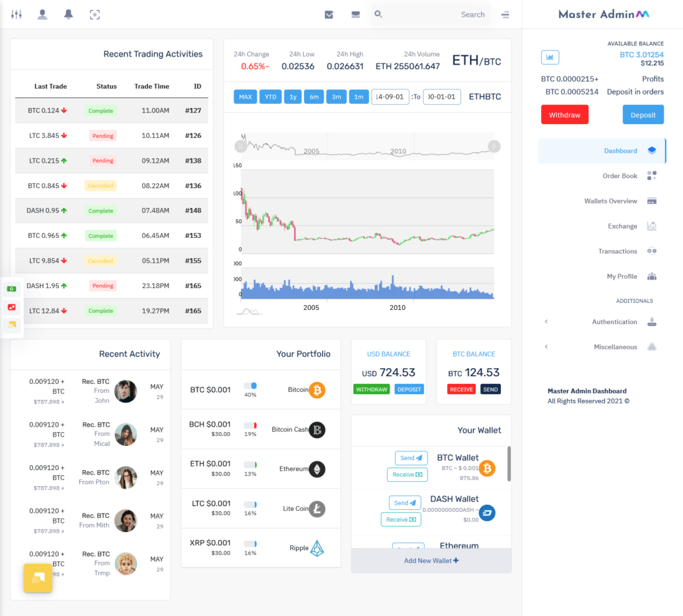Open the Dashboard sidebar entry
The image size is (683, 616).
click(x=620, y=151)
